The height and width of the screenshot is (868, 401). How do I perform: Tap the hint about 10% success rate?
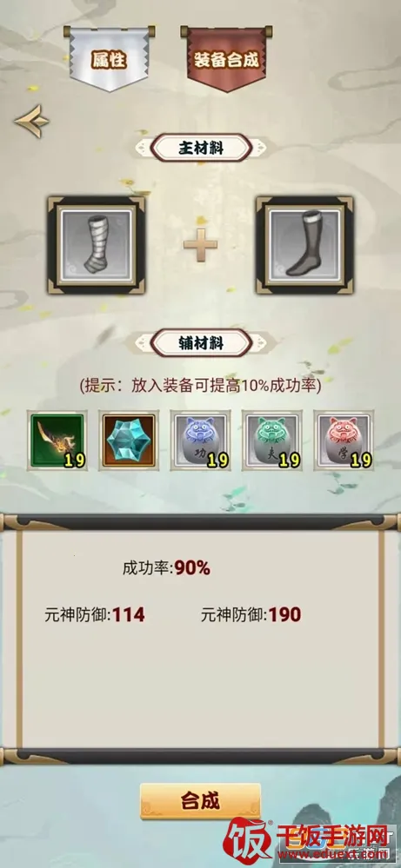pos(200,386)
